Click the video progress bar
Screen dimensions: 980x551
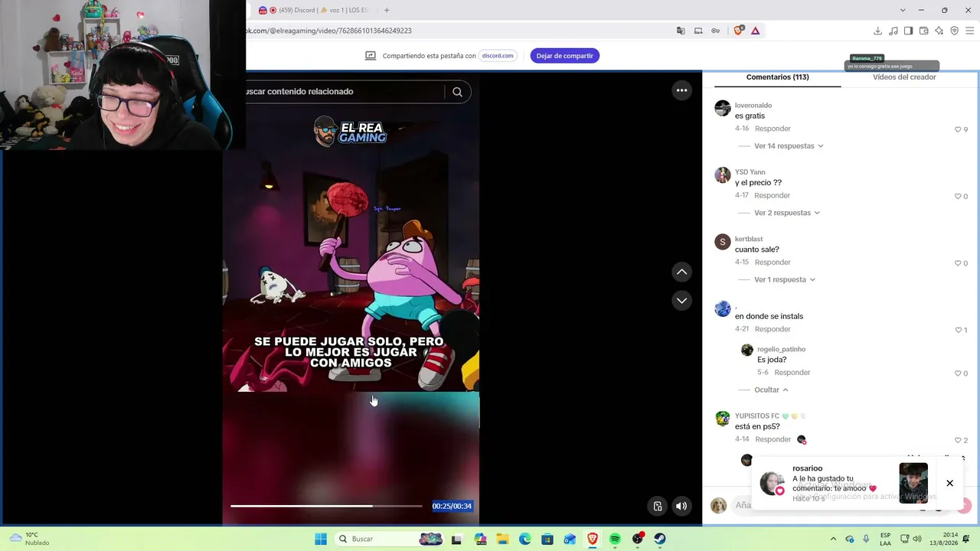tap(326, 506)
